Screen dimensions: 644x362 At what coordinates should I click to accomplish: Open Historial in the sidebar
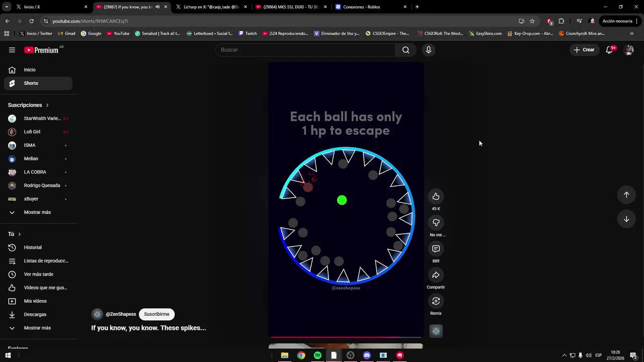point(38,247)
